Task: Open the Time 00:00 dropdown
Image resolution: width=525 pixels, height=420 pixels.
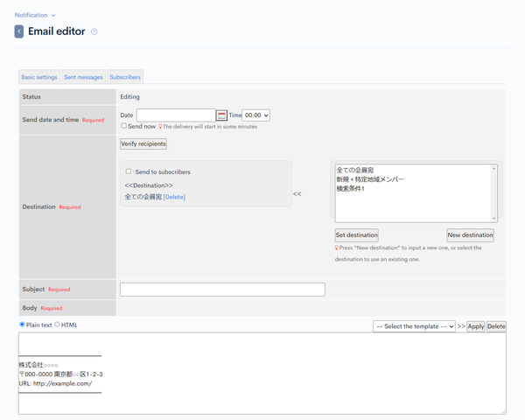Action: [255, 115]
